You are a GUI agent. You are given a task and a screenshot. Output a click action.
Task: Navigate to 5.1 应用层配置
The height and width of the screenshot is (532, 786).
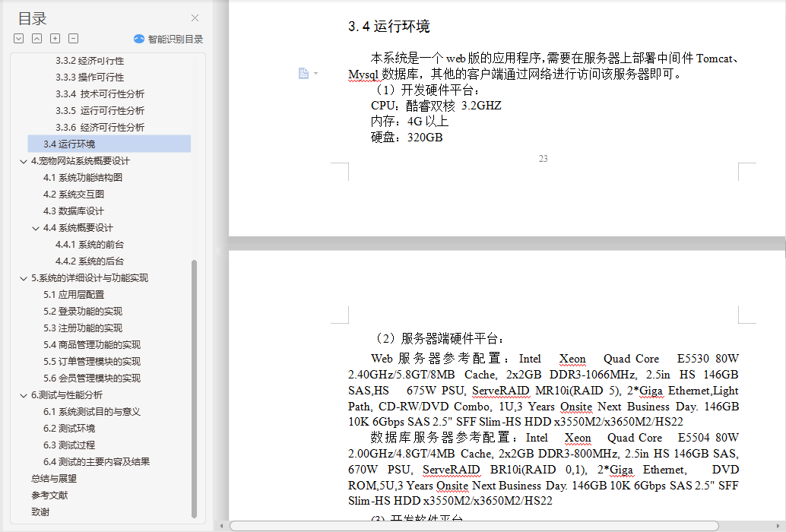(74, 295)
